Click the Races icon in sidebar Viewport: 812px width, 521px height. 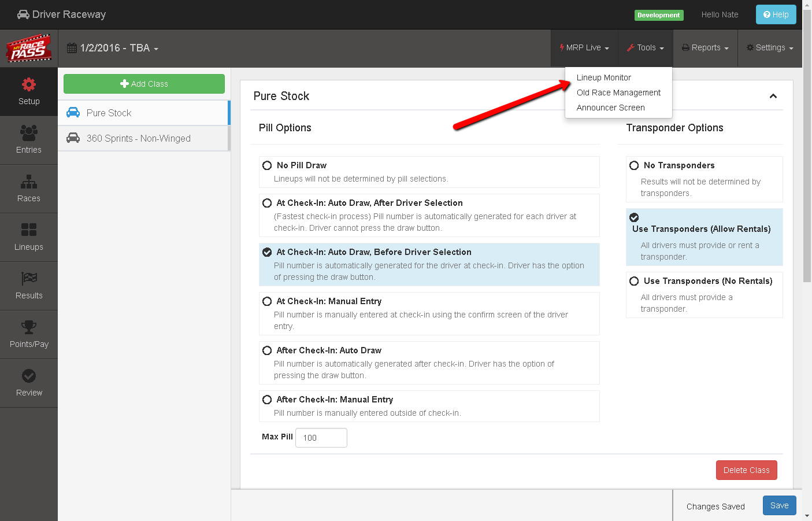pos(29,189)
